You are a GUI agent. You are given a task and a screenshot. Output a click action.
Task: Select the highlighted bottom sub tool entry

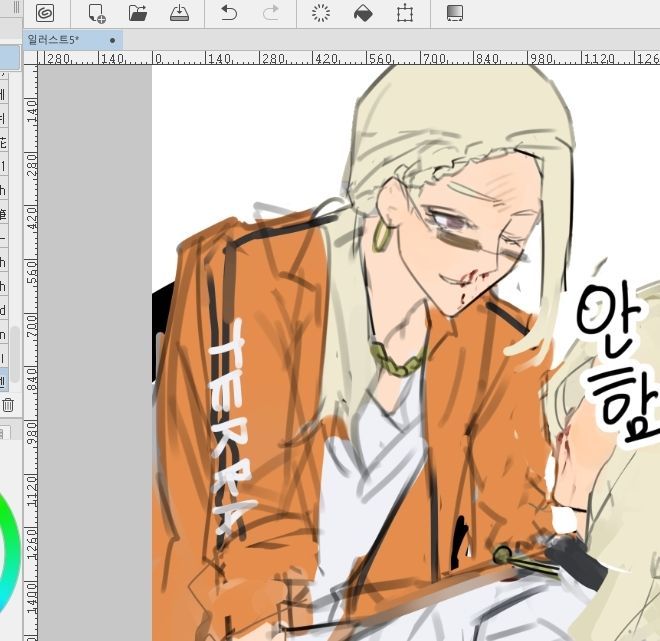pos(4,381)
